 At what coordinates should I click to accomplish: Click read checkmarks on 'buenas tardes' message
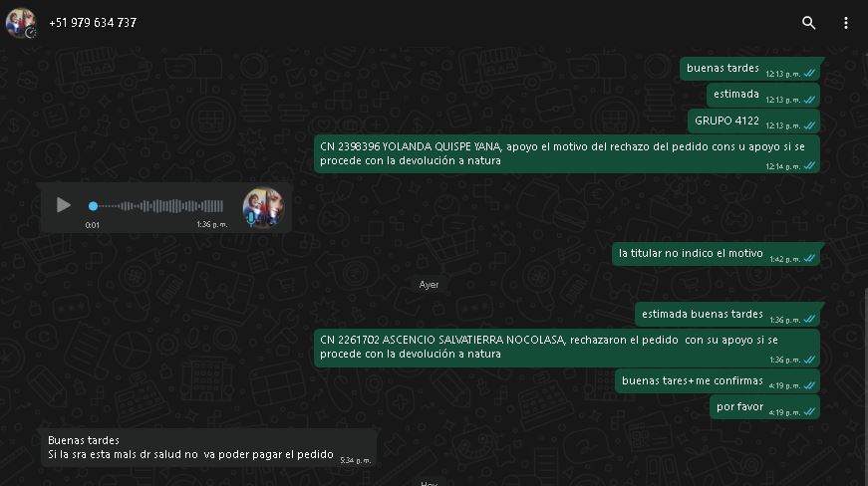pyautogui.click(x=809, y=74)
